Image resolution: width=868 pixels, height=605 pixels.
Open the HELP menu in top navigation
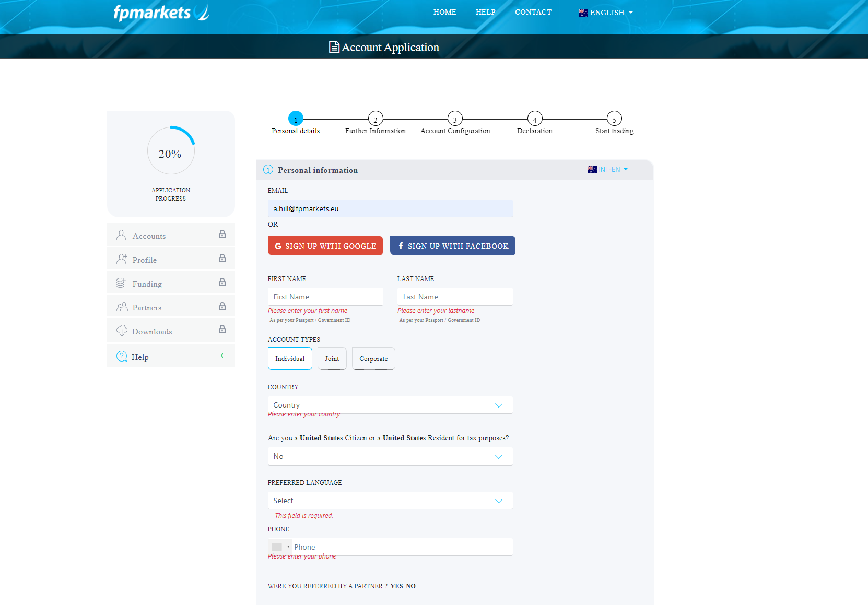pyautogui.click(x=485, y=12)
